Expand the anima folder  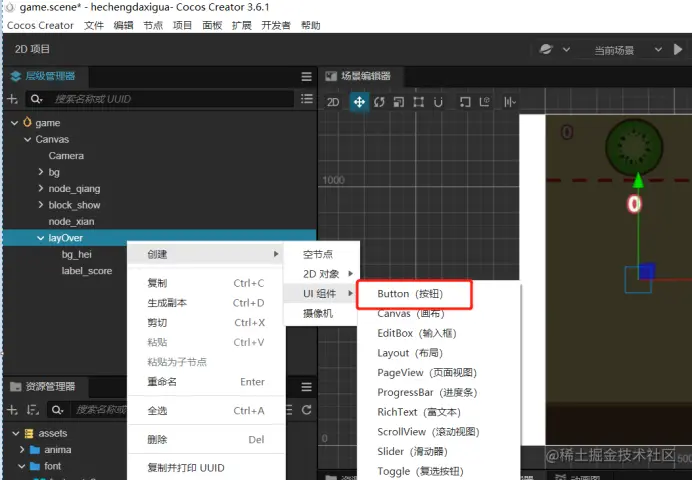(x=22, y=450)
